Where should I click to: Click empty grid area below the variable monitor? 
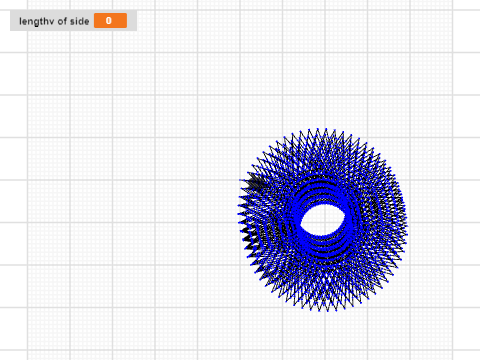pos(73,83)
